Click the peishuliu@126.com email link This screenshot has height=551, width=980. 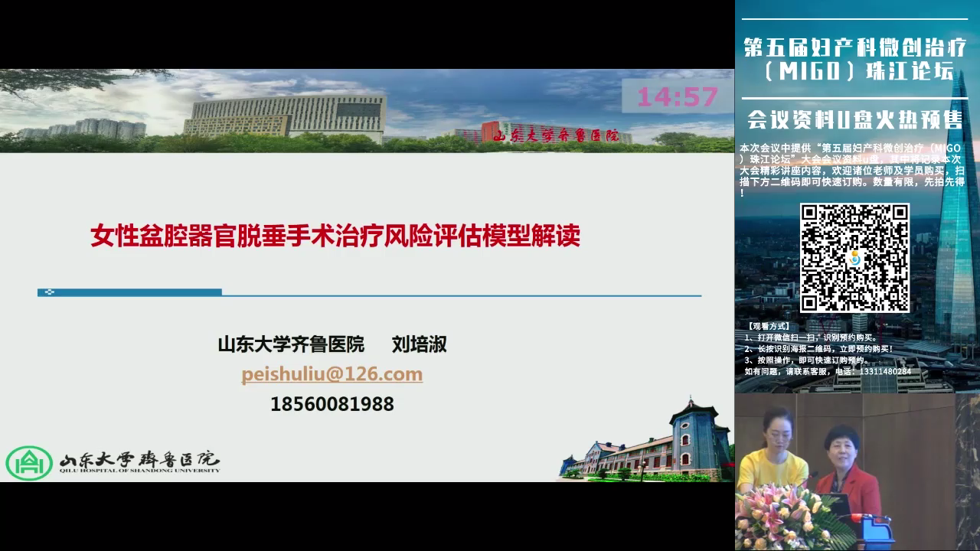pos(332,374)
